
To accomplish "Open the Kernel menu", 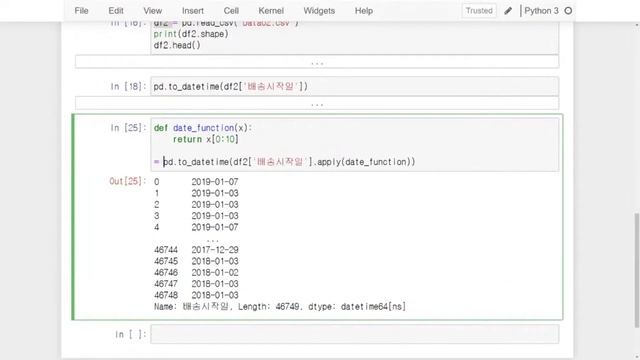I will pyautogui.click(x=271, y=11).
